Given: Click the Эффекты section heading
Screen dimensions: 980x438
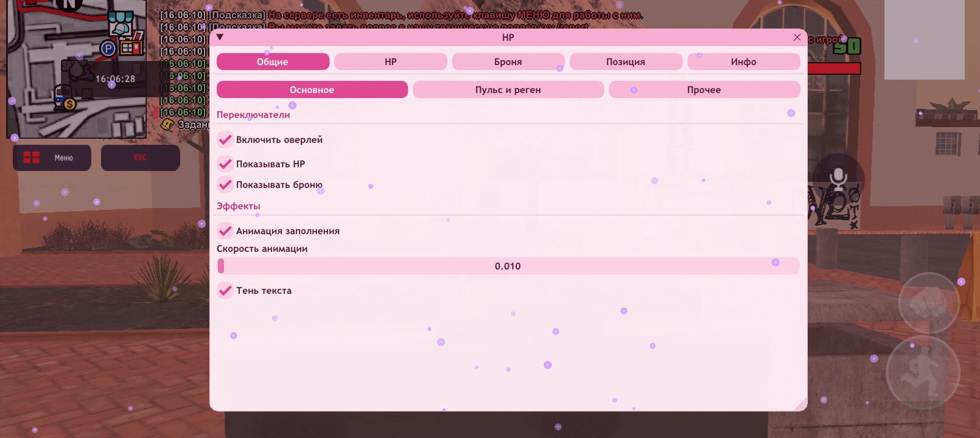Looking at the screenshot, I should pos(239,206).
